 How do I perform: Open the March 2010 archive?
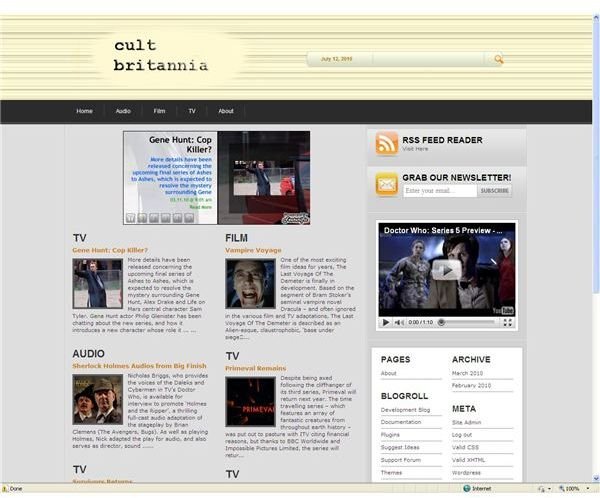467,373
